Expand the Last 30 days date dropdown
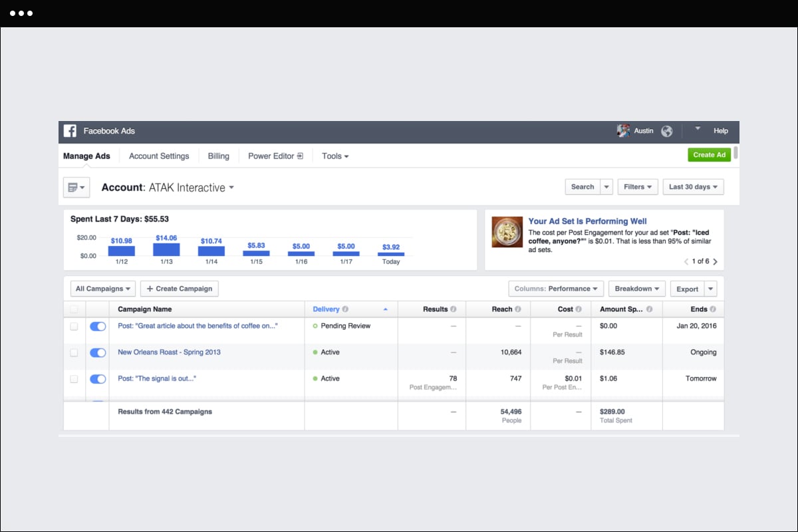This screenshot has height=532, width=798. point(693,187)
